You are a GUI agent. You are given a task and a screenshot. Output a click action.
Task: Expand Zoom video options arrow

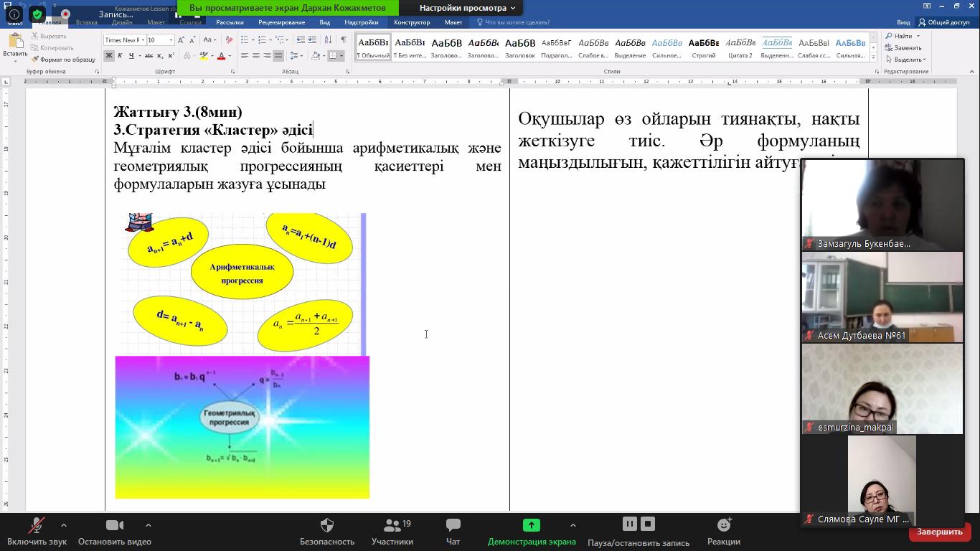148,525
